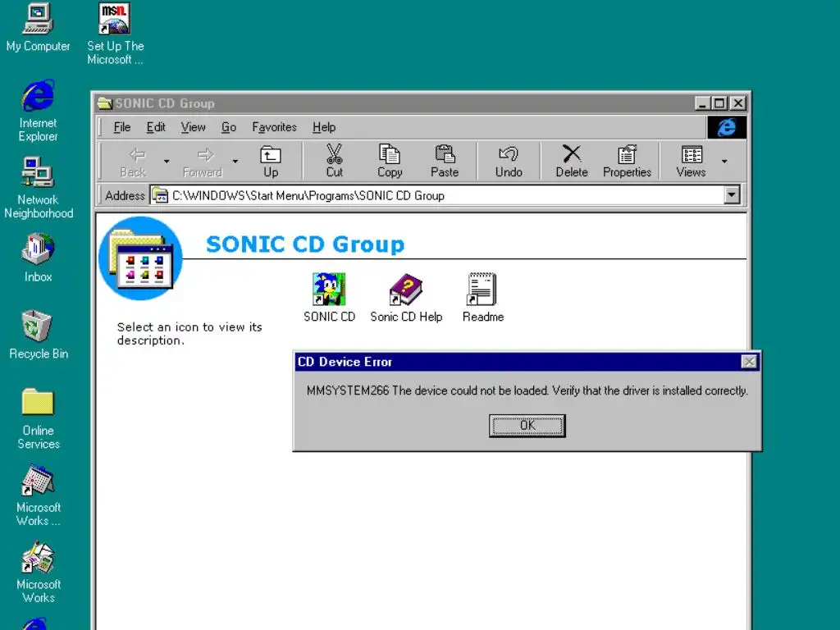The width and height of the screenshot is (840, 630).
Task: Expand the Forward history dropdown arrow
Action: click(235, 162)
